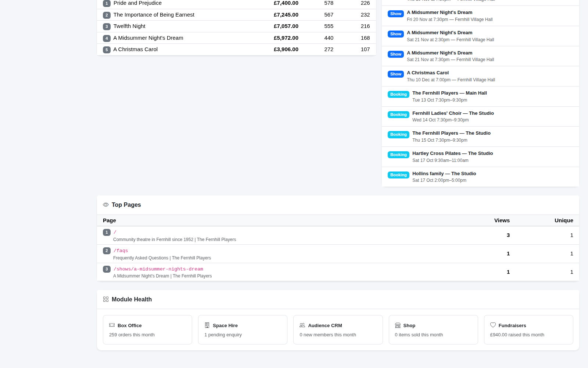Click the grid icon beside Module Health
Screen dimensions: 588x368
[106, 299]
